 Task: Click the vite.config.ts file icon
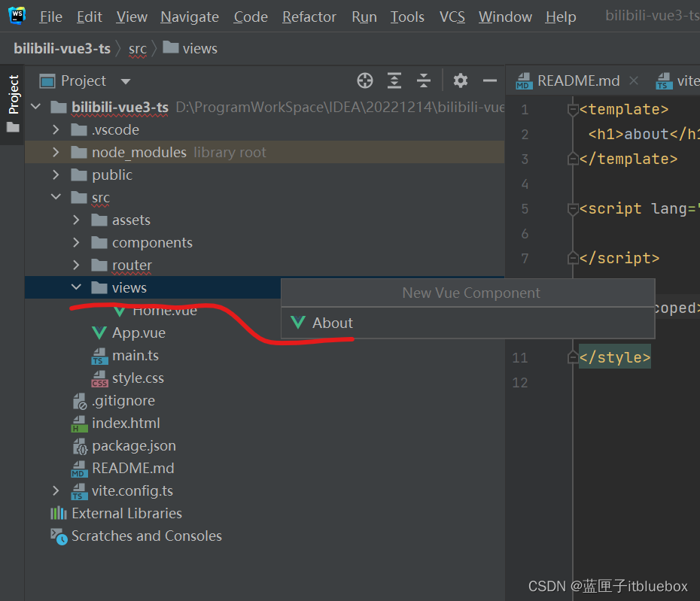[x=80, y=492]
